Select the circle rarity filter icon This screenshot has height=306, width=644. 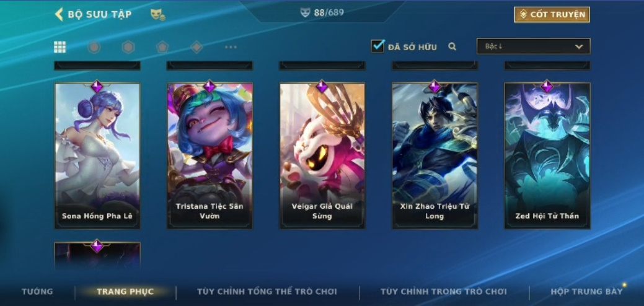(x=94, y=47)
